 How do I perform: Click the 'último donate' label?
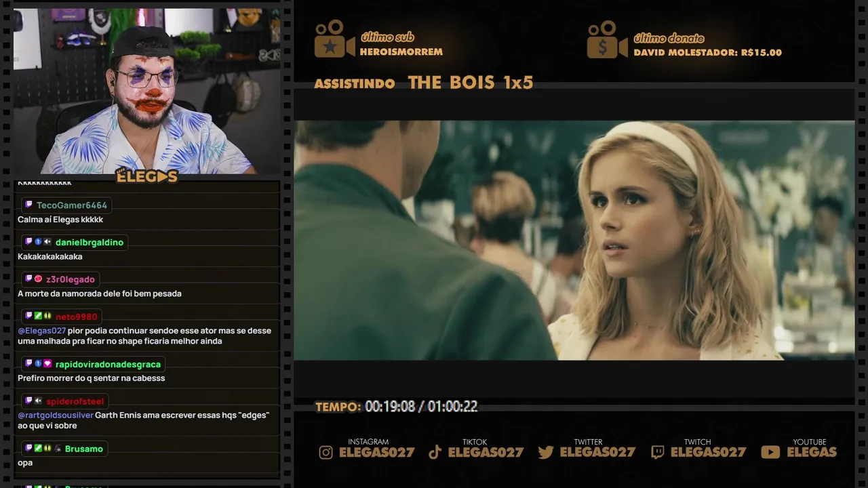[x=669, y=39]
